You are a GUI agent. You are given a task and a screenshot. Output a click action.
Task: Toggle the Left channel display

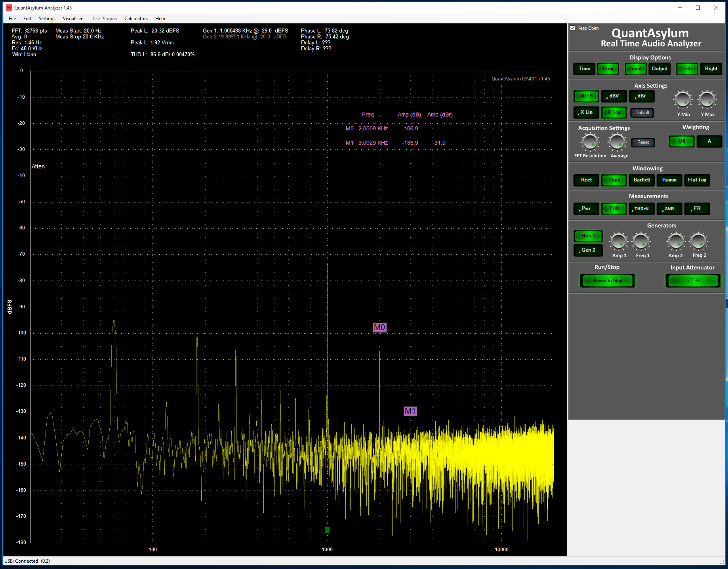[687, 69]
